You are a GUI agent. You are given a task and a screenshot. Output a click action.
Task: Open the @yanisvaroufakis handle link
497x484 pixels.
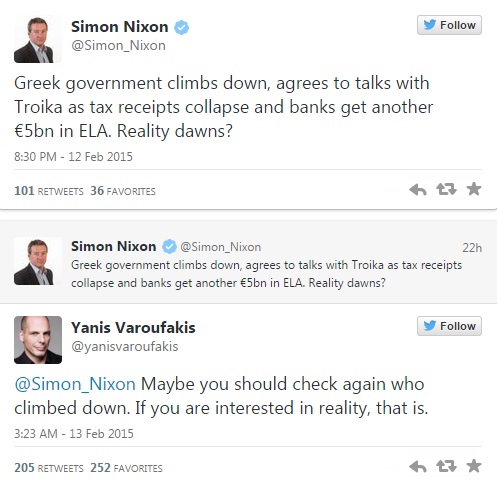(x=125, y=347)
